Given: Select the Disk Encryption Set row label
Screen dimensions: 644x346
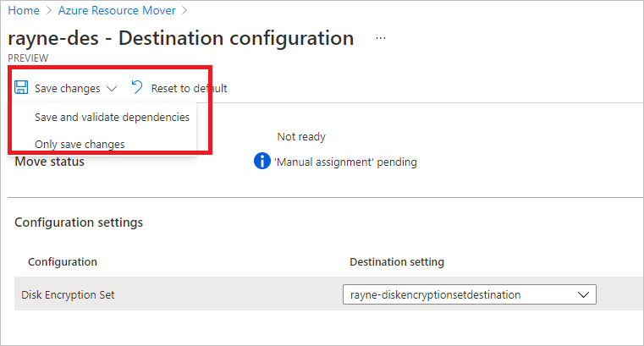Looking at the screenshot, I should tap(69, 294).
